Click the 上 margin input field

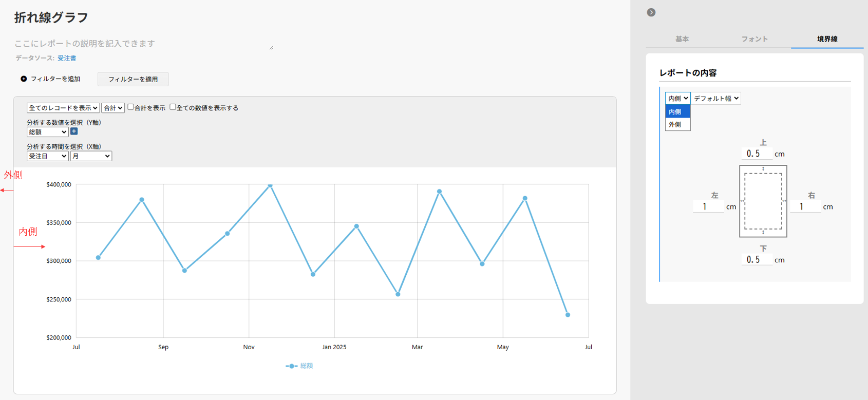756,154
